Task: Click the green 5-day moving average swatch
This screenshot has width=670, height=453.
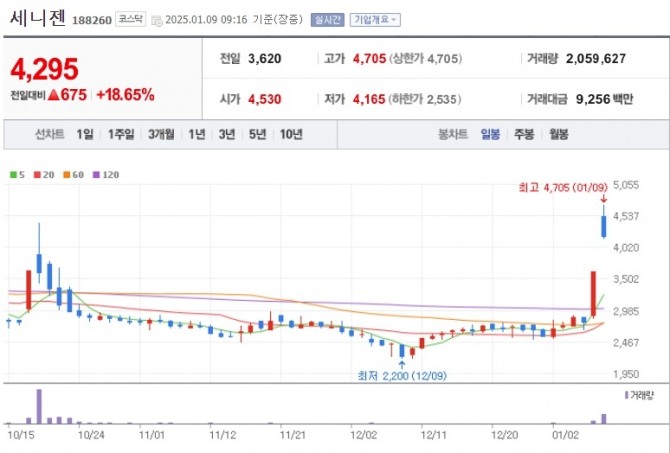Action: pos(13,174)
